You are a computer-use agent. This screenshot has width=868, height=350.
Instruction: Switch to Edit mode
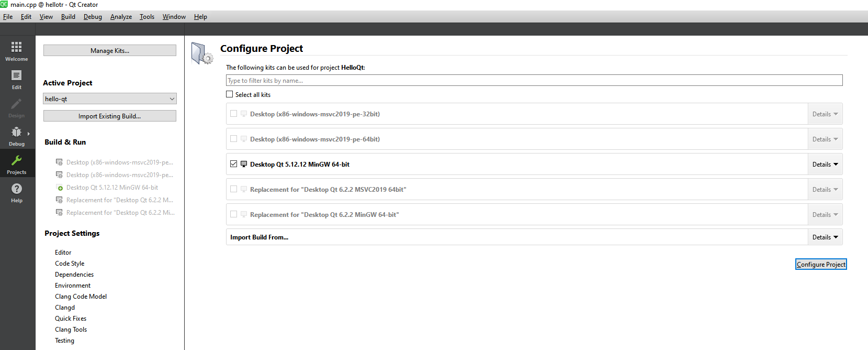tap(17, 79)
